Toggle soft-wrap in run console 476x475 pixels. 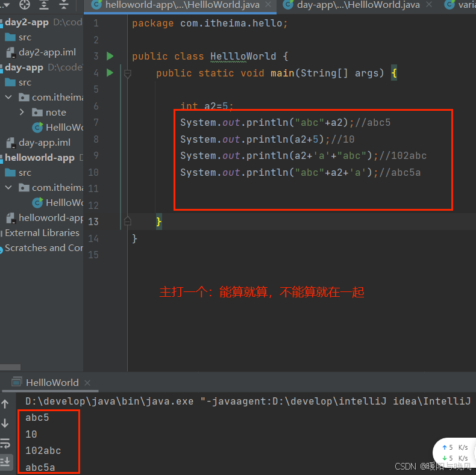5,443
